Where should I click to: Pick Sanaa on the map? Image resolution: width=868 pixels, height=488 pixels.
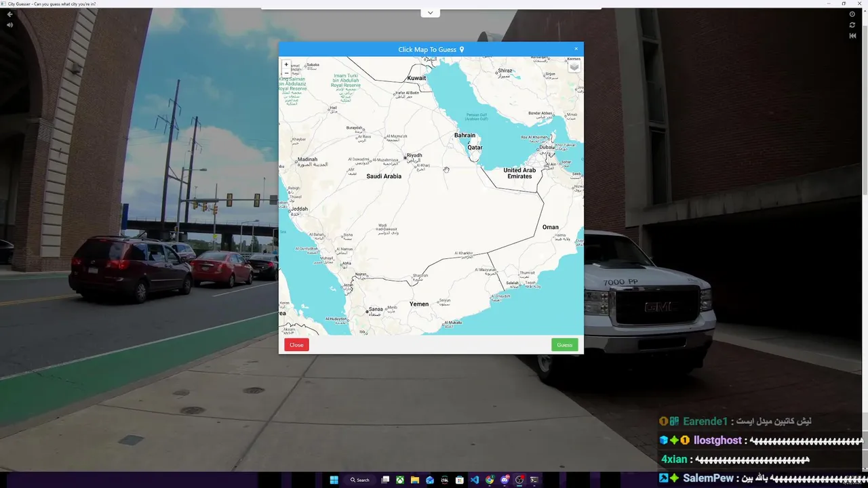point(376,308)
